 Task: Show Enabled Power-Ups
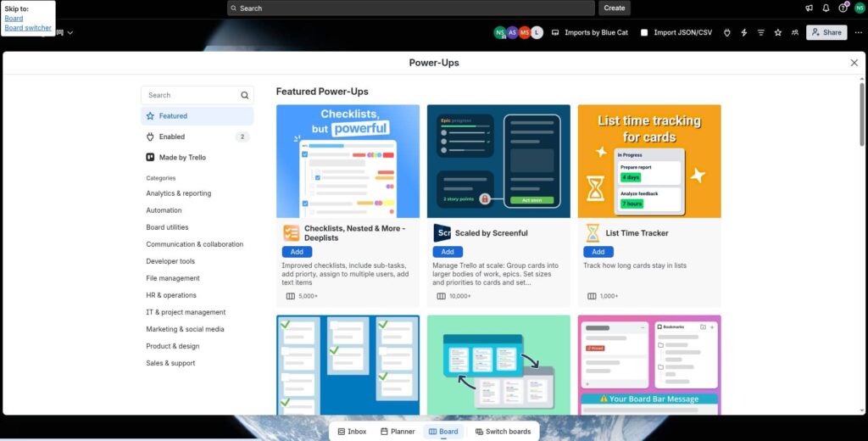[x=197, y=137]
